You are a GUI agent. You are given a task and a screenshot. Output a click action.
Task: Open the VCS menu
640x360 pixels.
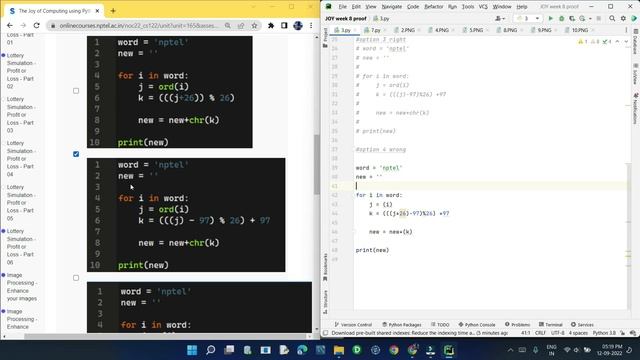click(x=483, y=7)
